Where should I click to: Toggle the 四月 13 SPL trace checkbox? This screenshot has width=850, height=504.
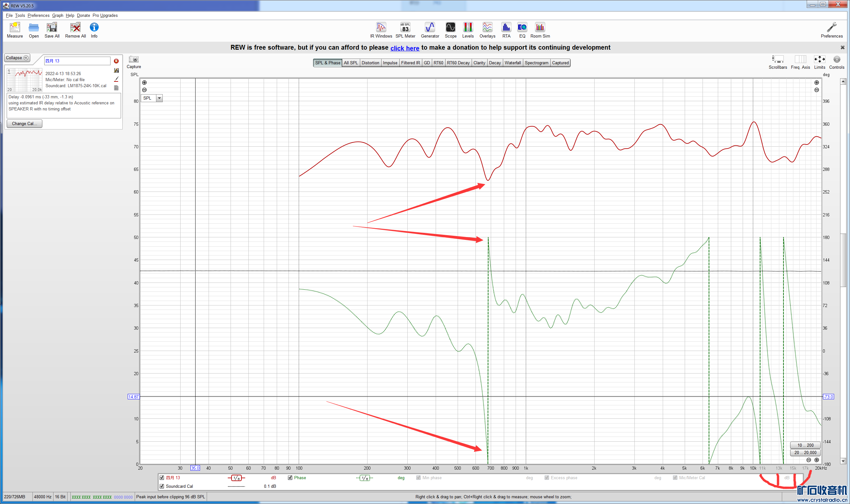tap(162, 478)
